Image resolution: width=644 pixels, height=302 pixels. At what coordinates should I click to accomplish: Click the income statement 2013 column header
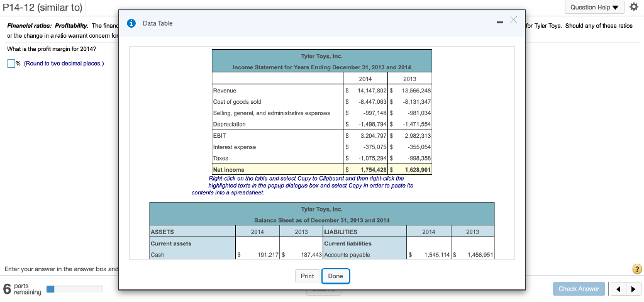(x=409, y=79)
